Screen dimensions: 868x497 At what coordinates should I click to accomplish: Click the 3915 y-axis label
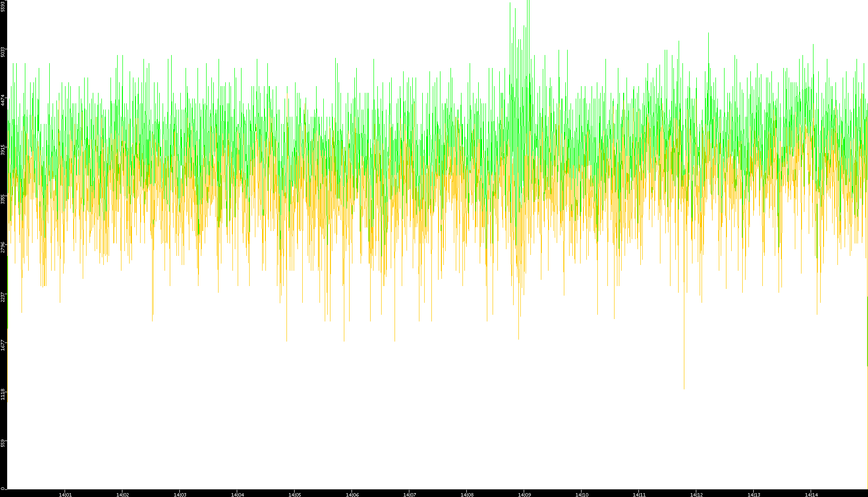coord(3,150)
